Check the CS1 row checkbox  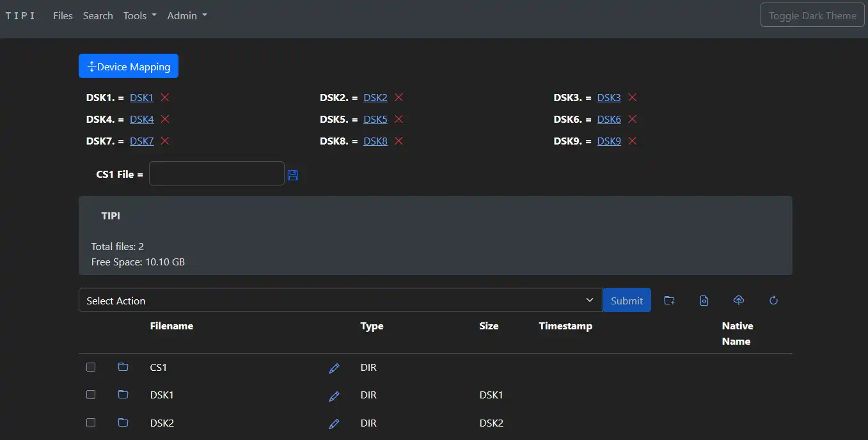pyautogui.click(x=91, y=367)
